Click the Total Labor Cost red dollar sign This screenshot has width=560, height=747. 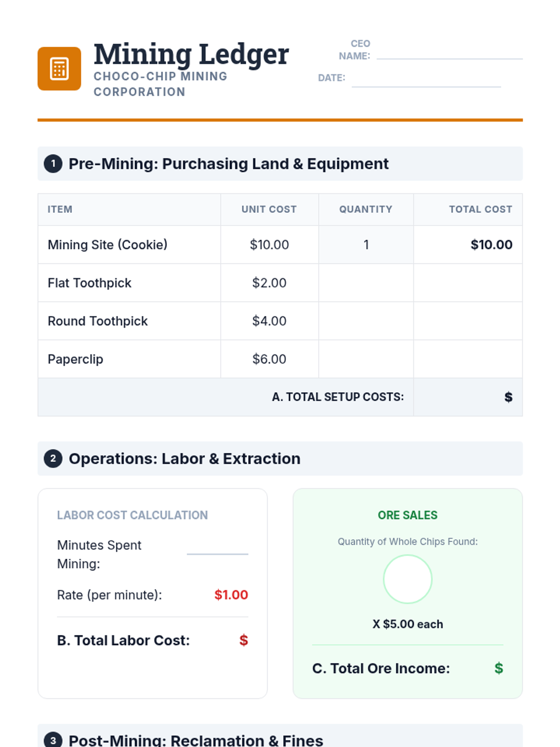tap(243, 640)
